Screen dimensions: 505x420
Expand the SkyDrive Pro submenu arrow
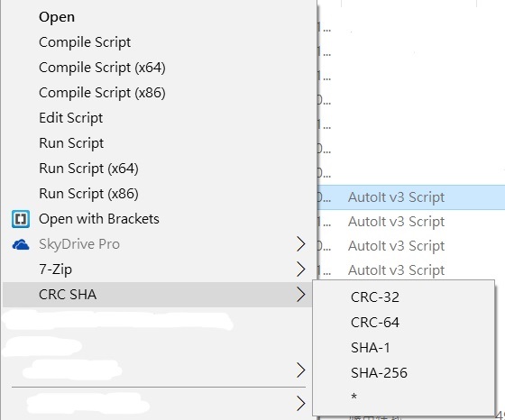pos(300,244)
